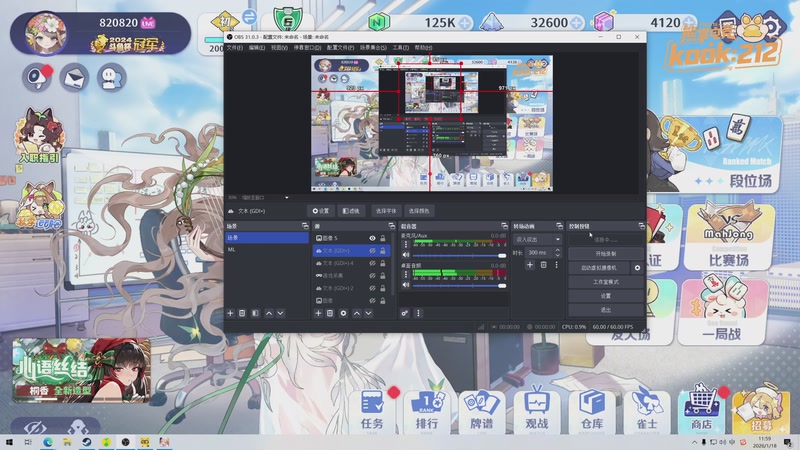Open 仓库 warehouse icon in game
The width and height of the screenshot is (800, 450).
(592, 410)
